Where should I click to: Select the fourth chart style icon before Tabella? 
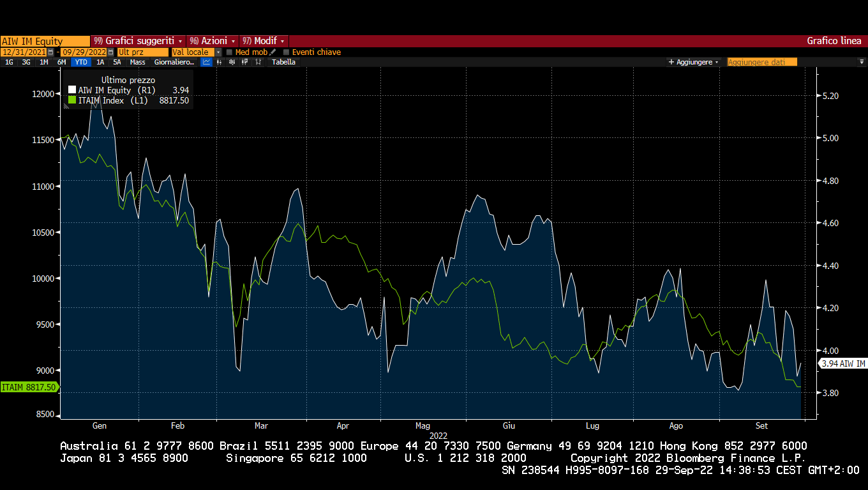click(x=245, y=62)
